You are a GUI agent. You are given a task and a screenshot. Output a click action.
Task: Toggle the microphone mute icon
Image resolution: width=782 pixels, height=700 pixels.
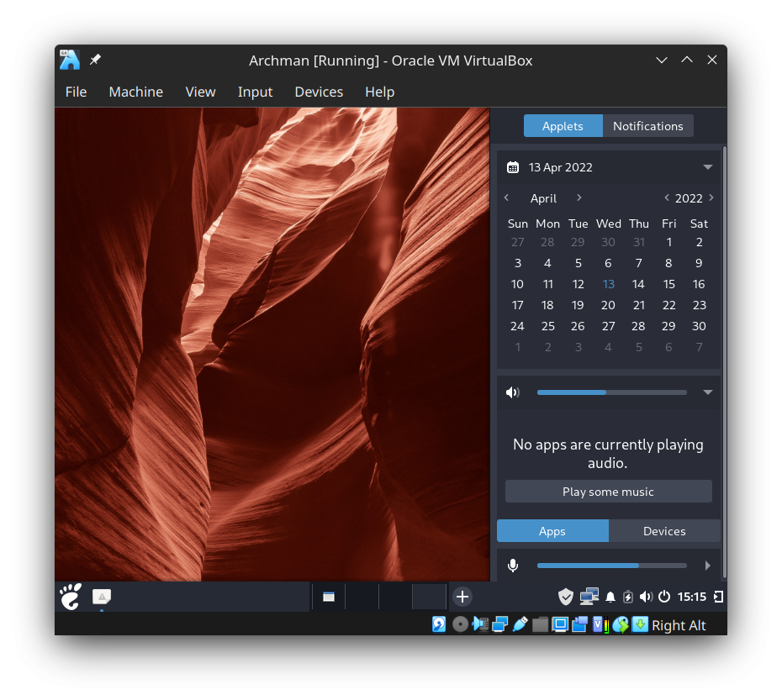point(513,566)
